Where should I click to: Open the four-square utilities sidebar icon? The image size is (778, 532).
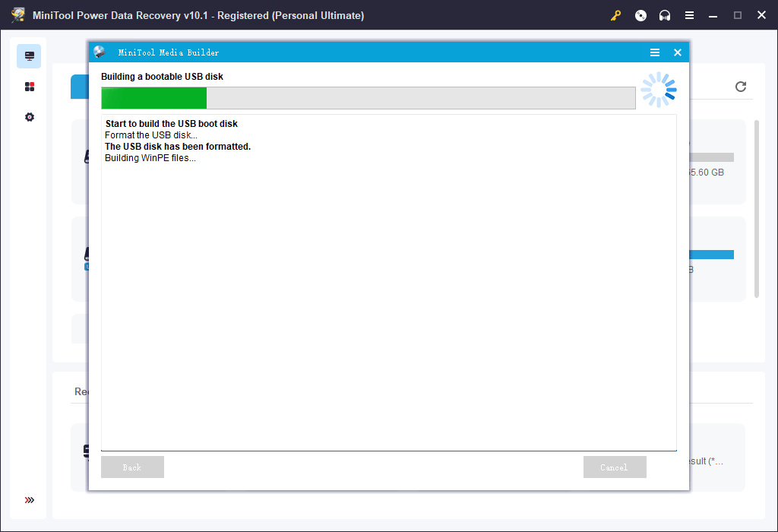click(30, 87)
